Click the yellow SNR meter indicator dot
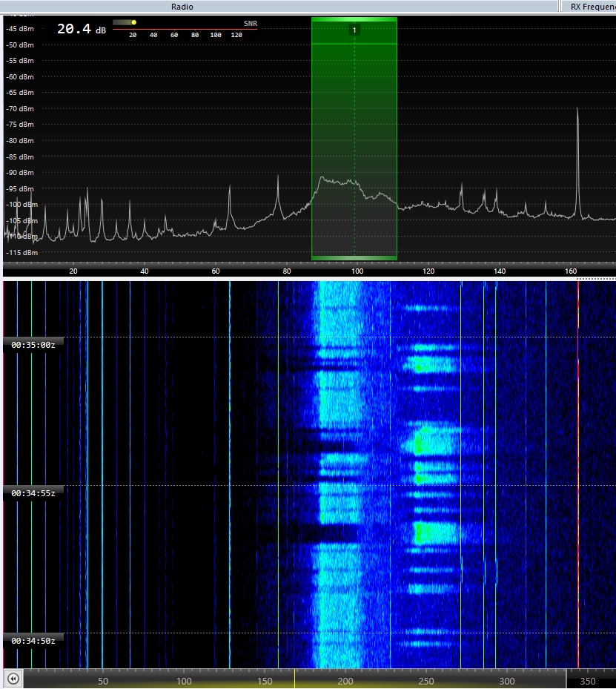Viewport: 616px width, 689px height. tap(133, 22)
